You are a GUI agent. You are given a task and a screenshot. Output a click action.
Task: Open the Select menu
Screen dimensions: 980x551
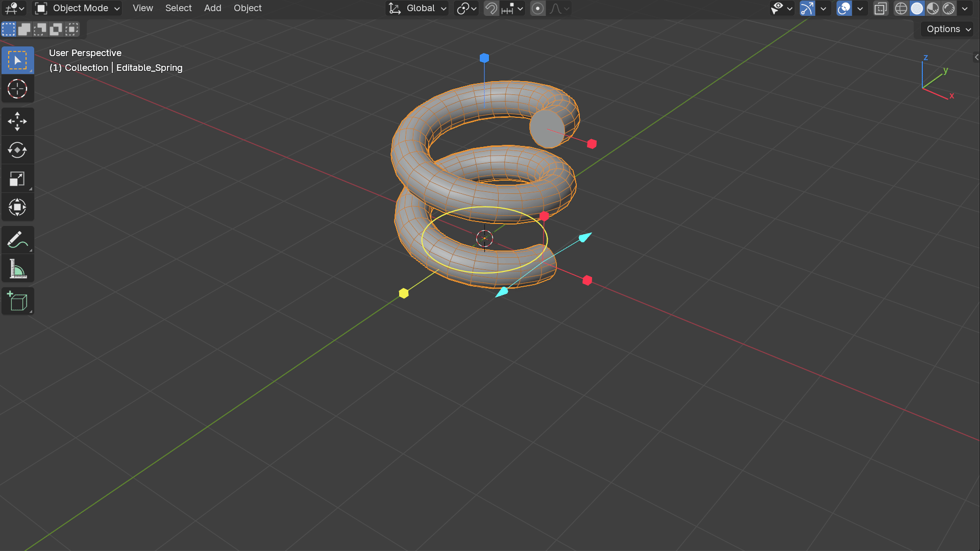(x=178, y=8)
